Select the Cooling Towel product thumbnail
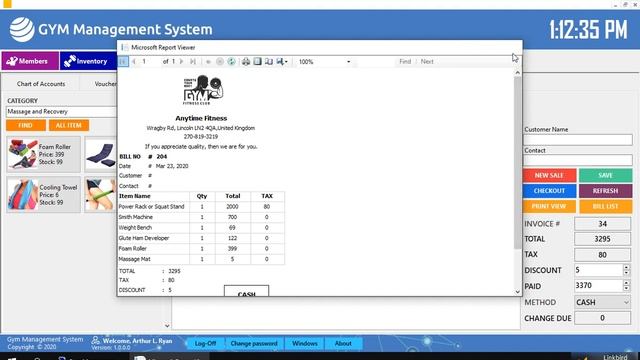 coord(23,195)
